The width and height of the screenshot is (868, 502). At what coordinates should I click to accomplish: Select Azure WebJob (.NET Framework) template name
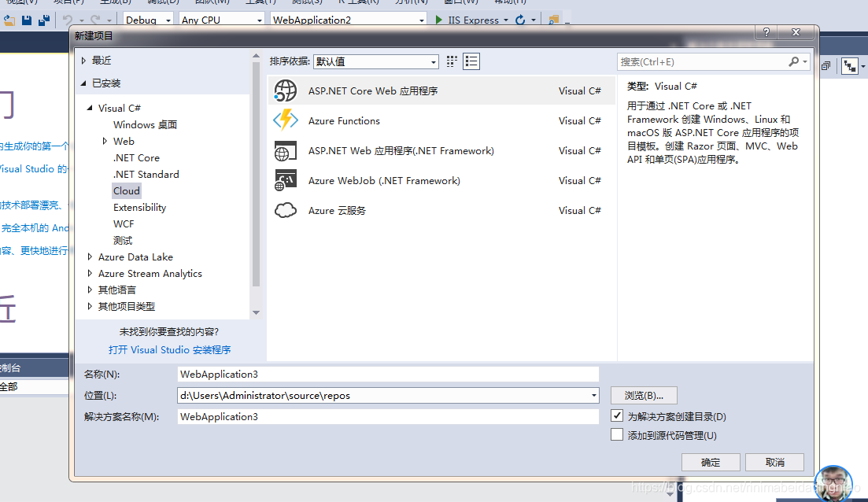pos(384,180)
